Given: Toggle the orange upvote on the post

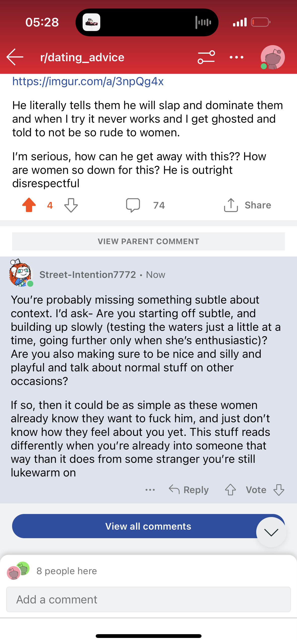Looking at the screenshot, I should 29,205.
